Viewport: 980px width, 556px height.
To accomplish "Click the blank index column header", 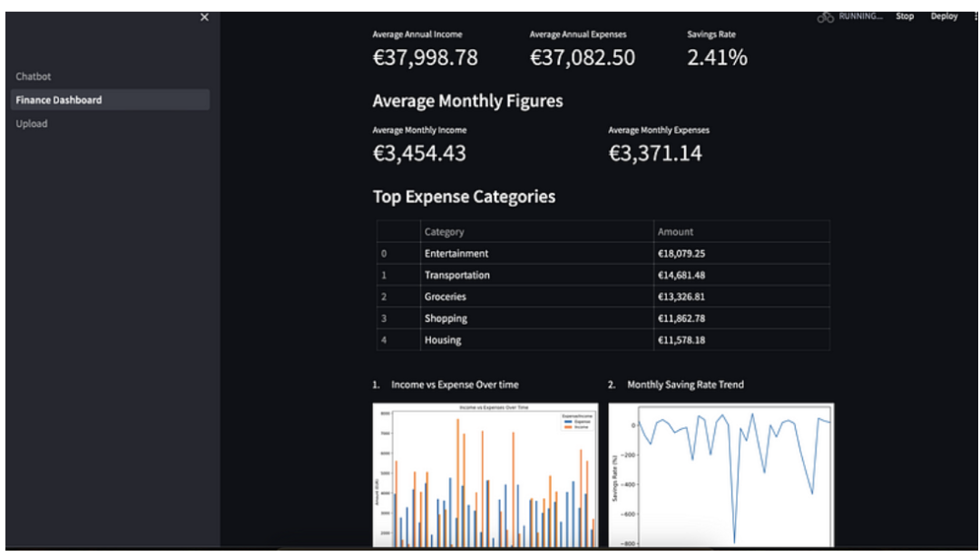I will coord(398,232).
